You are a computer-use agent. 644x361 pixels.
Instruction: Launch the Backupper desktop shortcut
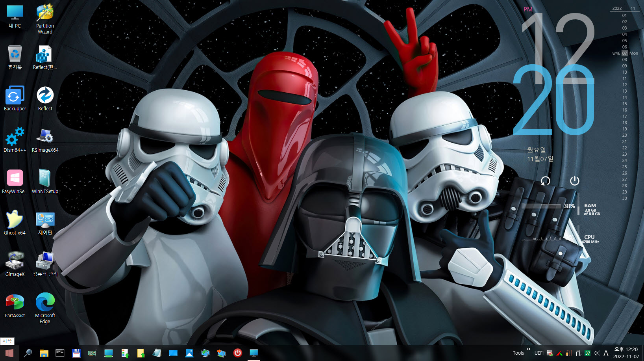pyautogui.click(x=15, y=99)
